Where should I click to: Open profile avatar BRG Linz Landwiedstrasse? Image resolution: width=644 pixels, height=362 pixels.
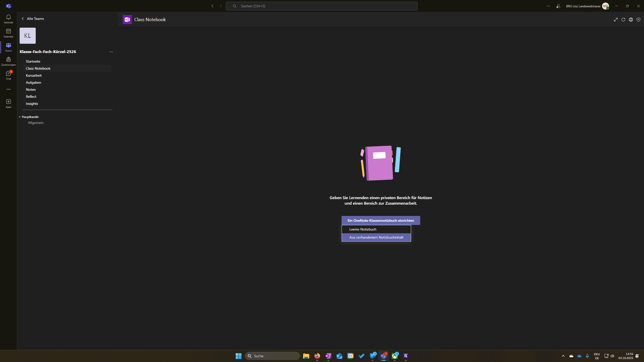[x=606, y=6]
